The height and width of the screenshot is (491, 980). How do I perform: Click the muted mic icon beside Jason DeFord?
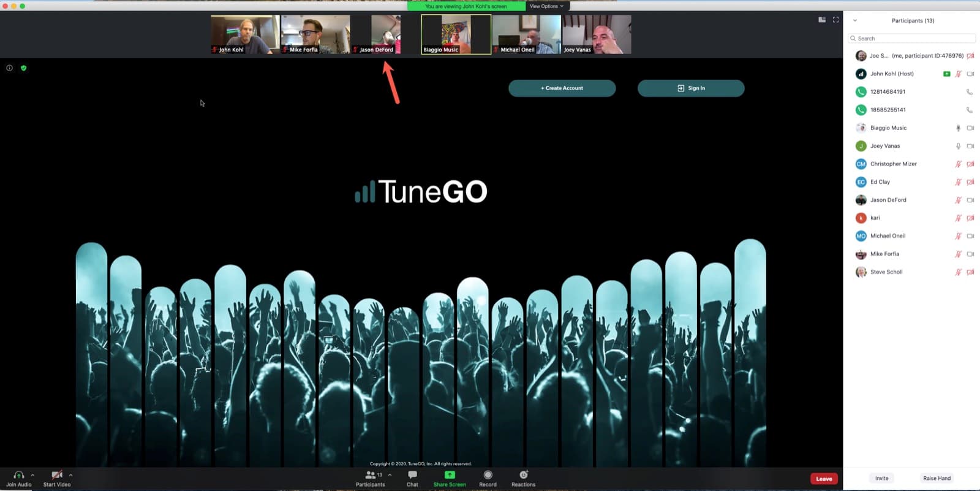click(959, 200)
